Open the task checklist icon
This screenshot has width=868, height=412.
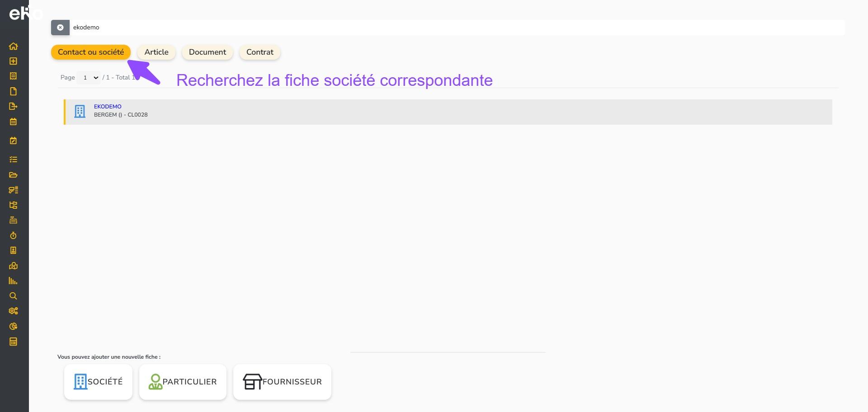(13, 159)
